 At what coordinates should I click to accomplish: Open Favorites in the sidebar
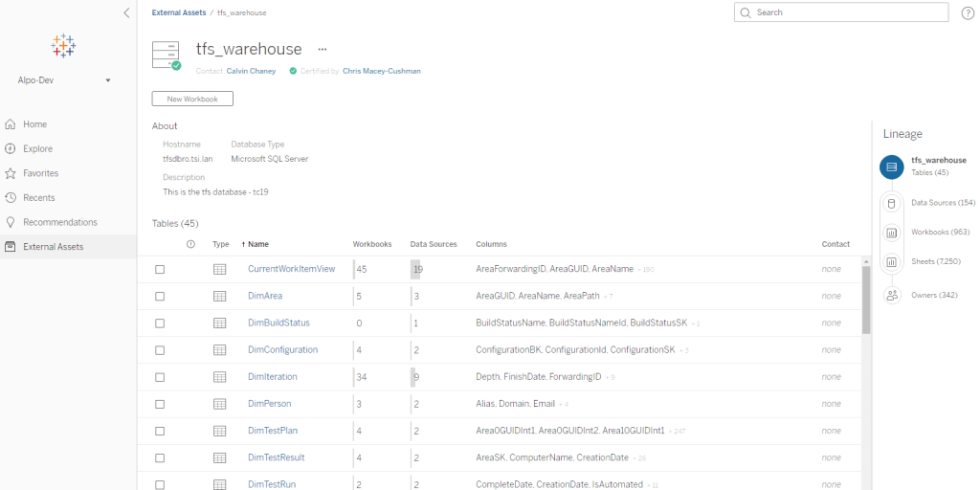40,173
